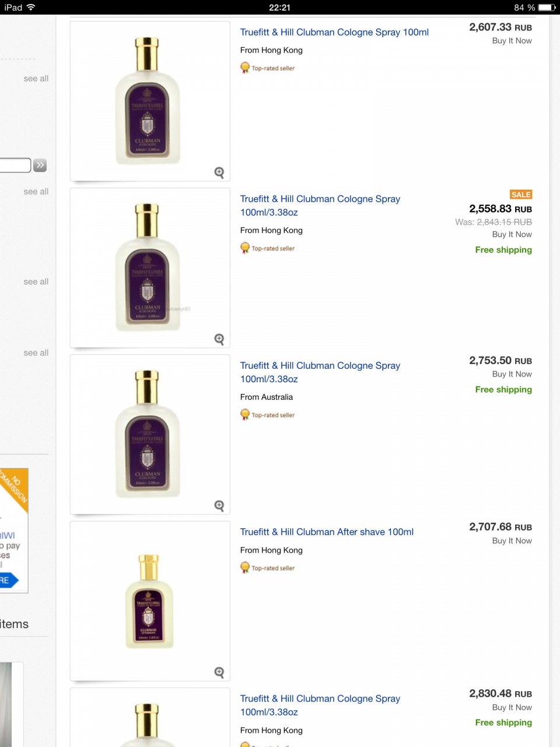The height and width of the screenshot is (747, 560).
Task: Expand the last 'see all' sidebar link
Action: click(36, 353)
